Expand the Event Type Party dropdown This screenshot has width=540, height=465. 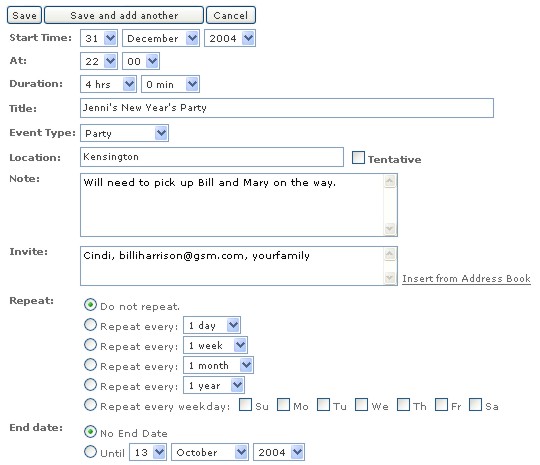(124, 133)
